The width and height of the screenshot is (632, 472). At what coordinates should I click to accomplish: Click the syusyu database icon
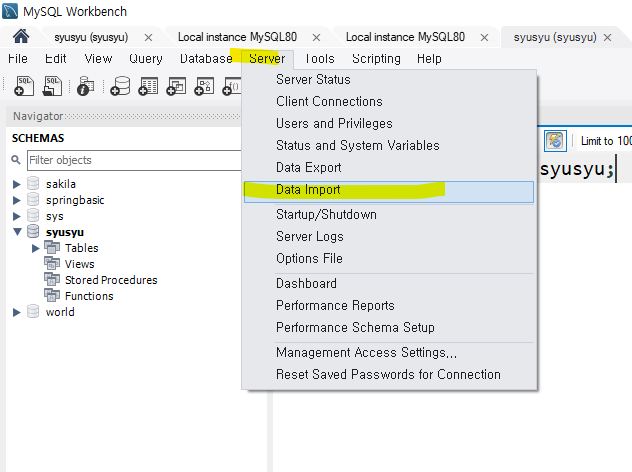(x=33, y=232)
